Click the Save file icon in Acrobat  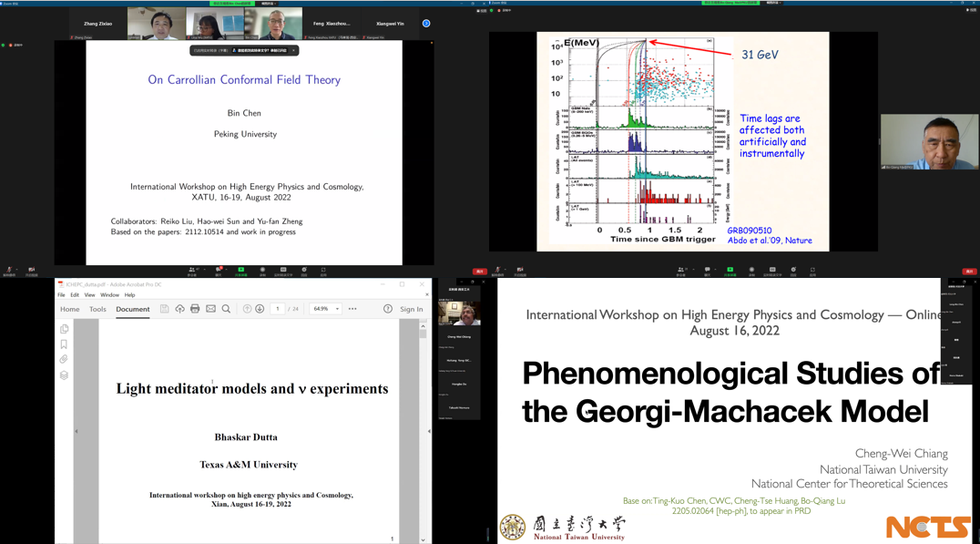[164, 309]
